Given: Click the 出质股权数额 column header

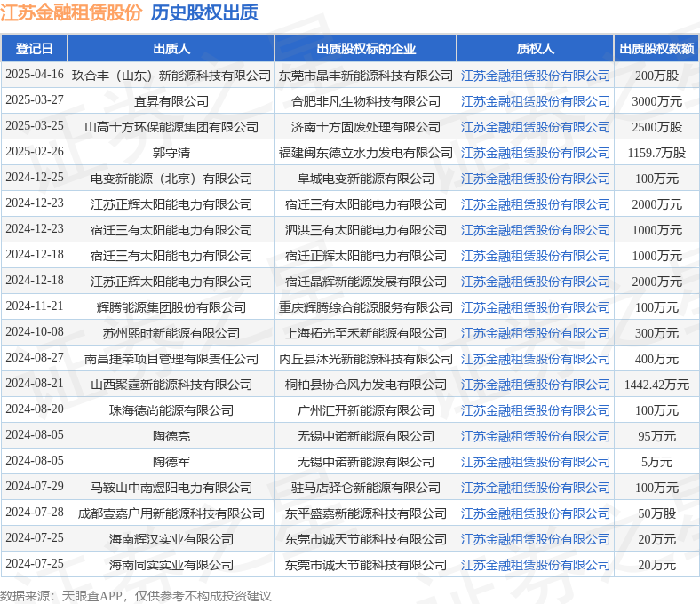Looking at the screenshot, I should pos(656,48).
